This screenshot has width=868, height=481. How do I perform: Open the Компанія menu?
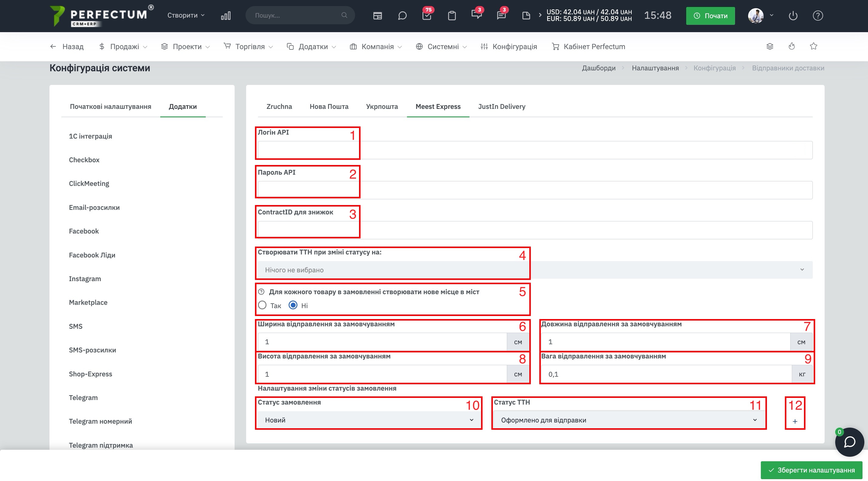click(376, 46)
